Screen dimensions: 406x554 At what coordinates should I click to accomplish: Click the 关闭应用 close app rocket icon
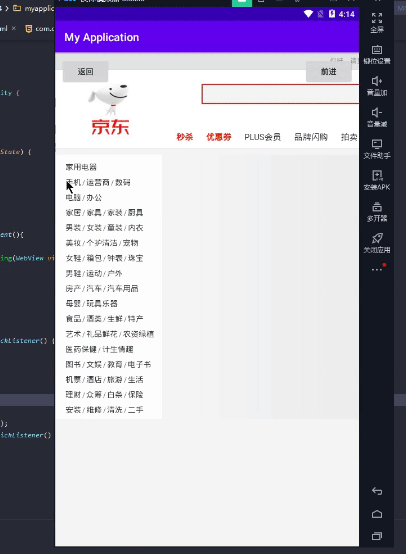click(377, 238)
